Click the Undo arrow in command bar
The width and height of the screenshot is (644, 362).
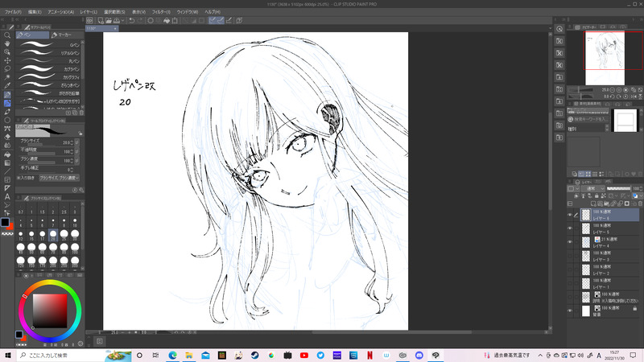tap(132, 21)
